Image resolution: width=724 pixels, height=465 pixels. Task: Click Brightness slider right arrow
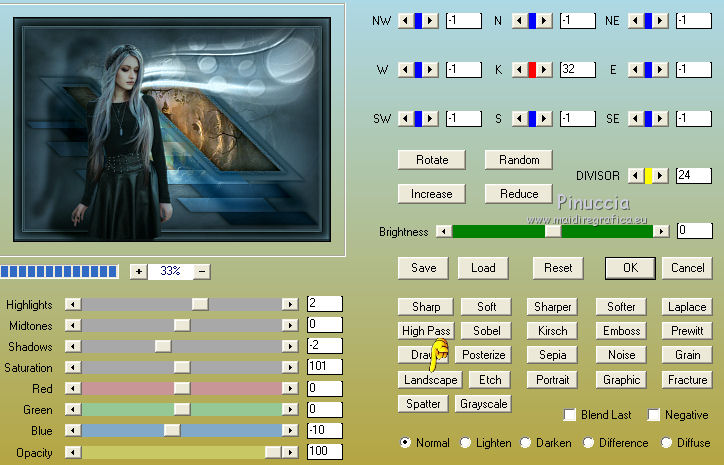click(662, 231)
